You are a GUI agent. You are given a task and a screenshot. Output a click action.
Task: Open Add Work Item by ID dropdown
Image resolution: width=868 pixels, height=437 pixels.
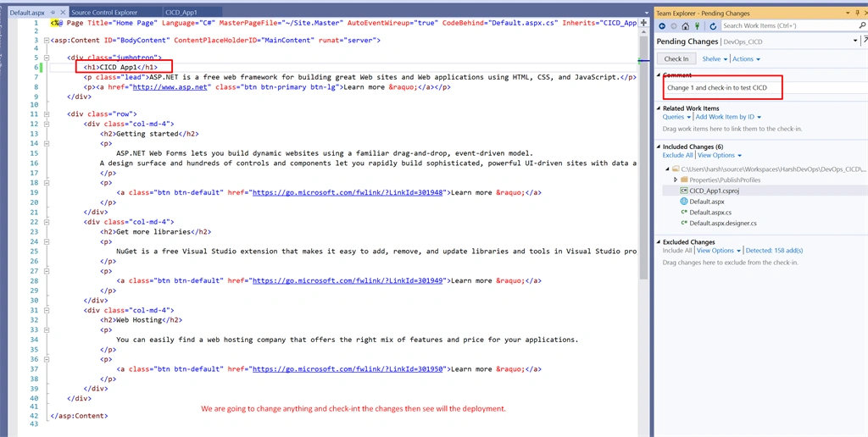728,117
